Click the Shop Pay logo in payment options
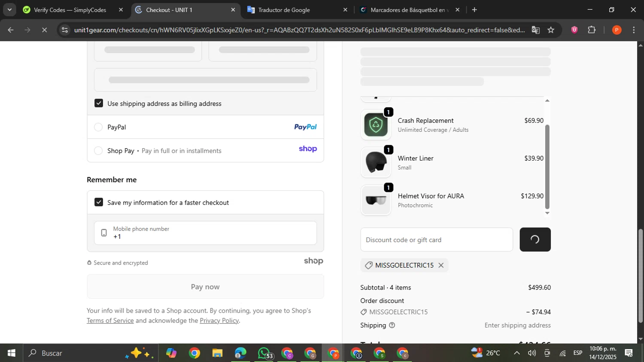This screenshot has height=362, width=644. pos(308,149)
